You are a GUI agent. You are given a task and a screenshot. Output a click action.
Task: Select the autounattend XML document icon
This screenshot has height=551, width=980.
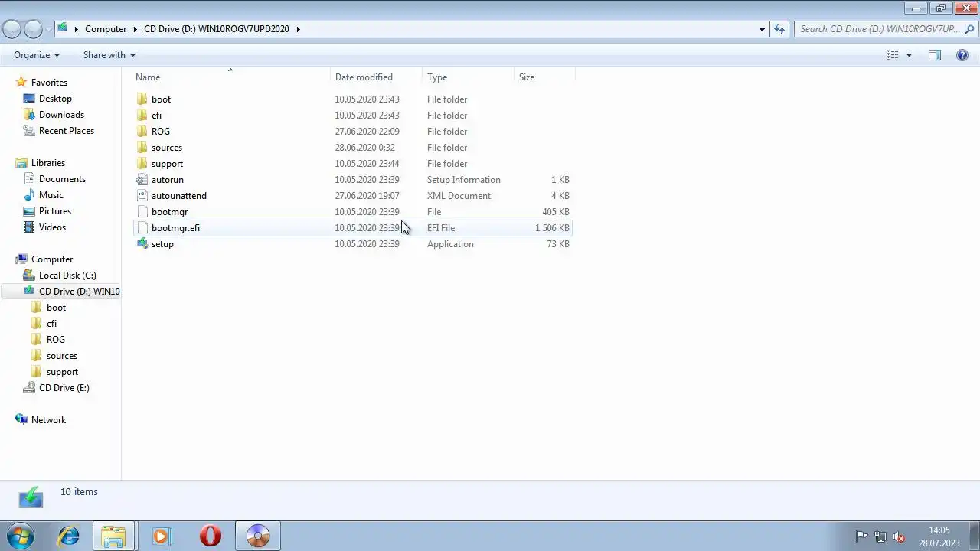142,196
